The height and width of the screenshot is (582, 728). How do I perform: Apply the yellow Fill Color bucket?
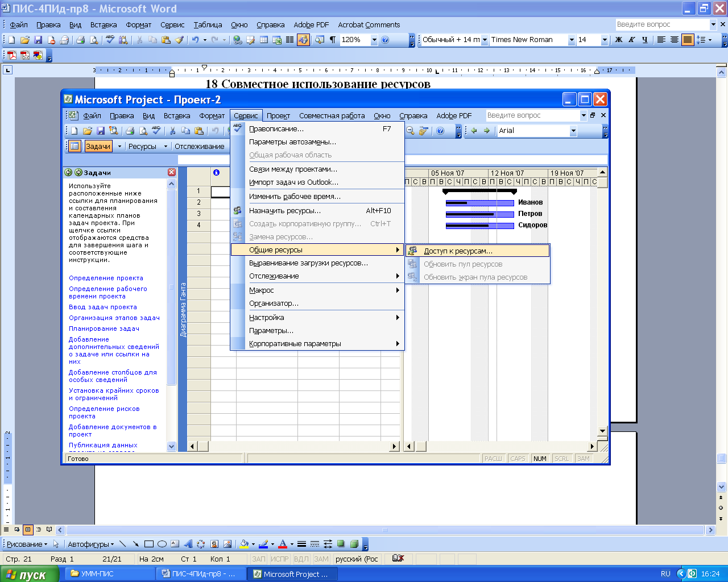[245, 544]
